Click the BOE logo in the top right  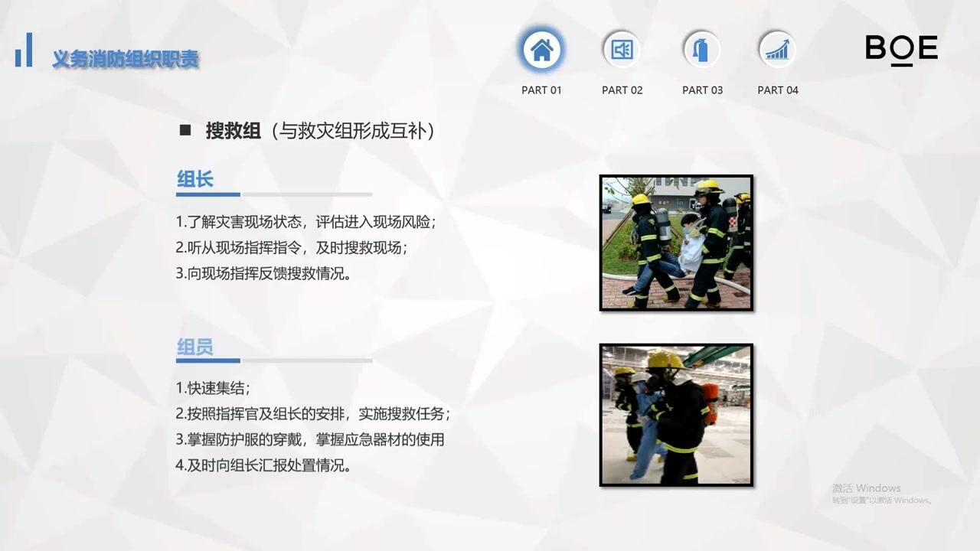click(x=901, y=50)
